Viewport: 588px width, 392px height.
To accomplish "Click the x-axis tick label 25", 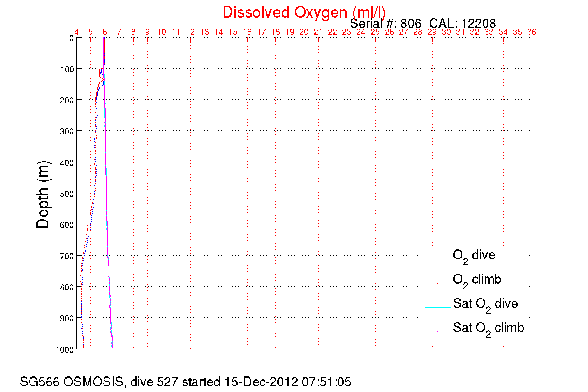I will point(375,32).
